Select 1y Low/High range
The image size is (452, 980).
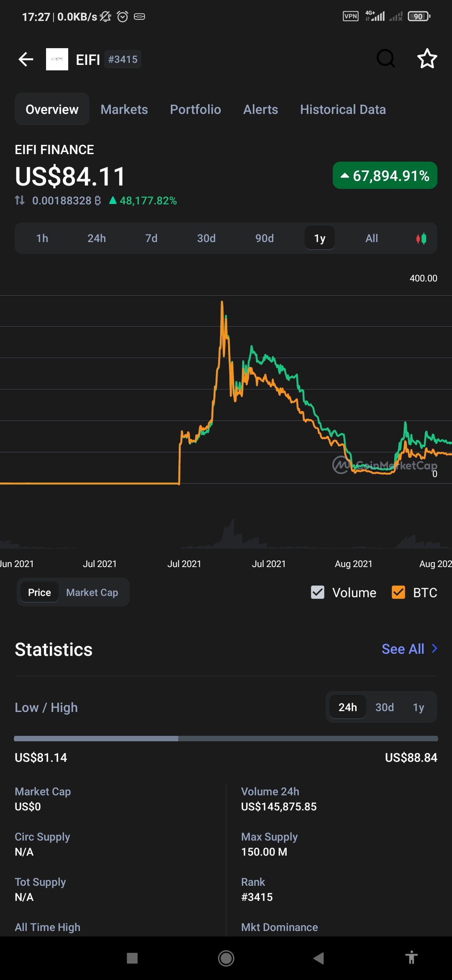(419, 707)
